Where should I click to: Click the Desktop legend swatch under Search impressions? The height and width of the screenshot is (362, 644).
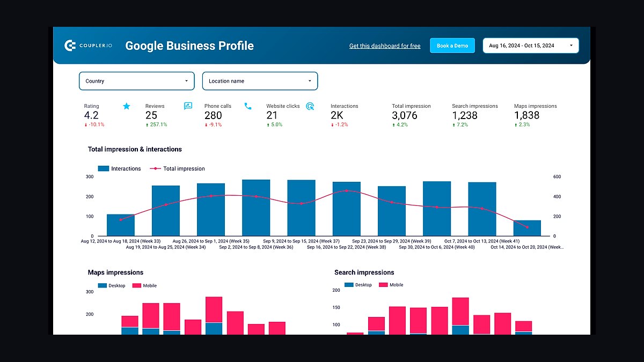pos(349,285)
